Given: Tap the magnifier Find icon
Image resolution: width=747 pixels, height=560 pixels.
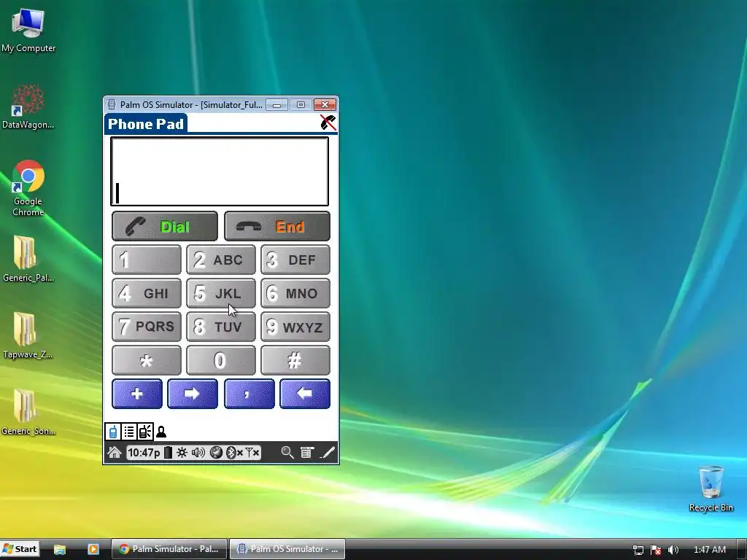Looking at the screenshot, I should click(x=287, y=452).
